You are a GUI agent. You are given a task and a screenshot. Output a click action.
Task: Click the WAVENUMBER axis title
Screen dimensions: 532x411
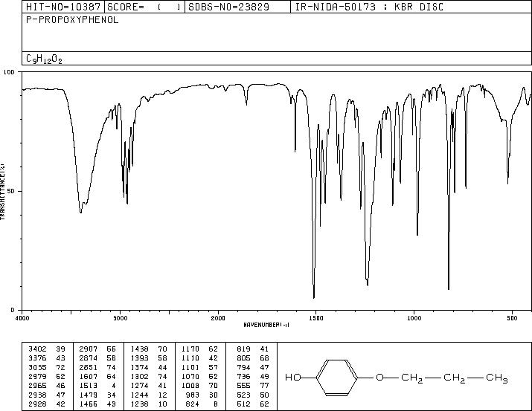coord(266,325)
